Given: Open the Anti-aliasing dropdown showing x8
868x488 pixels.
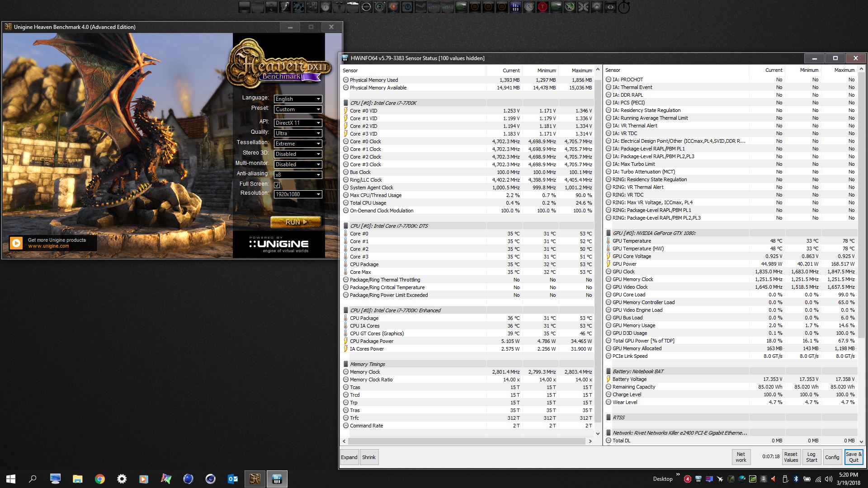Looking at the screenshot, I should [x=298, y=175].
